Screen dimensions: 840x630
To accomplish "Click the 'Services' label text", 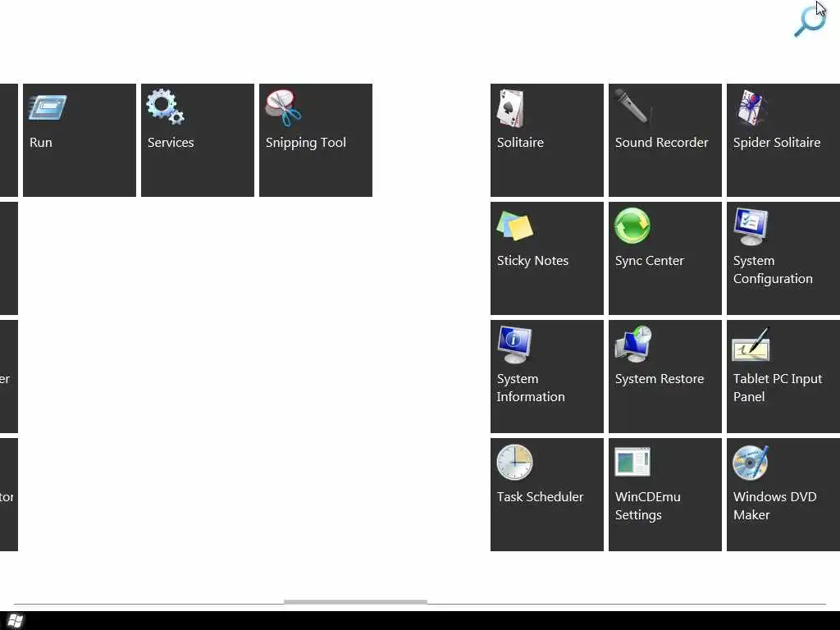I will point(171,143).
